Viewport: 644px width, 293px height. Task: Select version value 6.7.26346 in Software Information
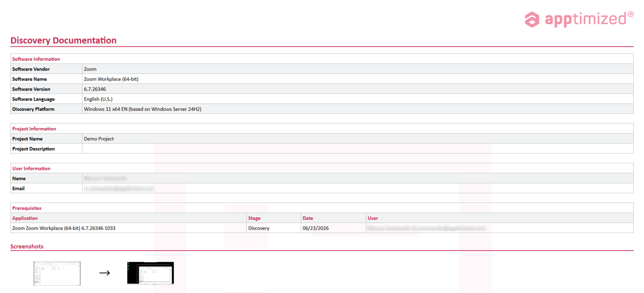(95, 89)
